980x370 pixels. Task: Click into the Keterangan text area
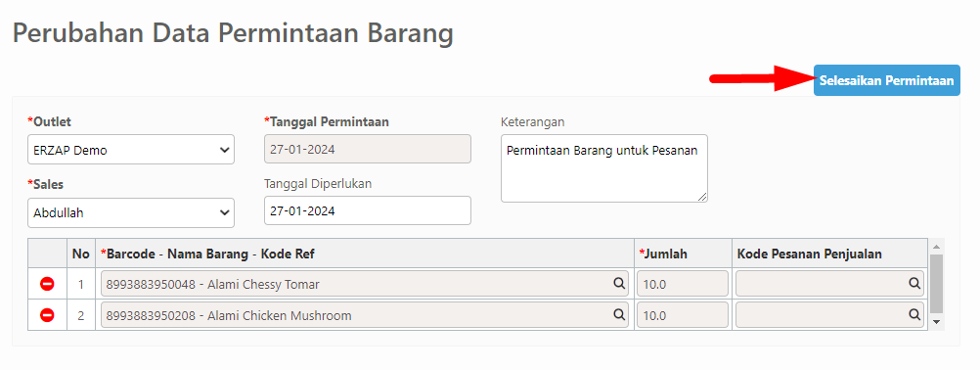(604, 168)
